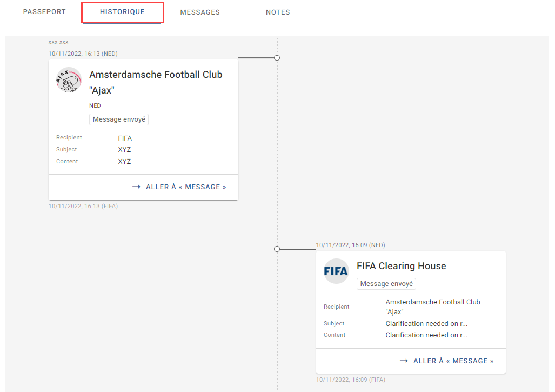
Task: Select the lower timeline marker circle
Action: (x=277, y=249)
